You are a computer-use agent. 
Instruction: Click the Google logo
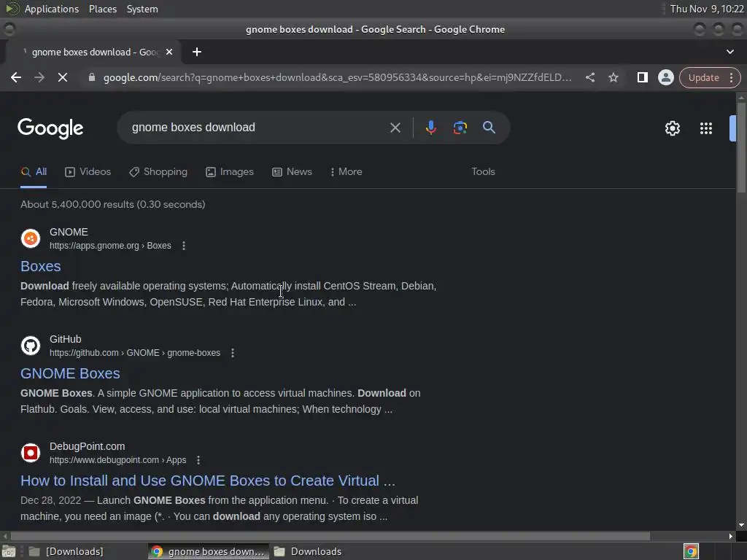50,128
